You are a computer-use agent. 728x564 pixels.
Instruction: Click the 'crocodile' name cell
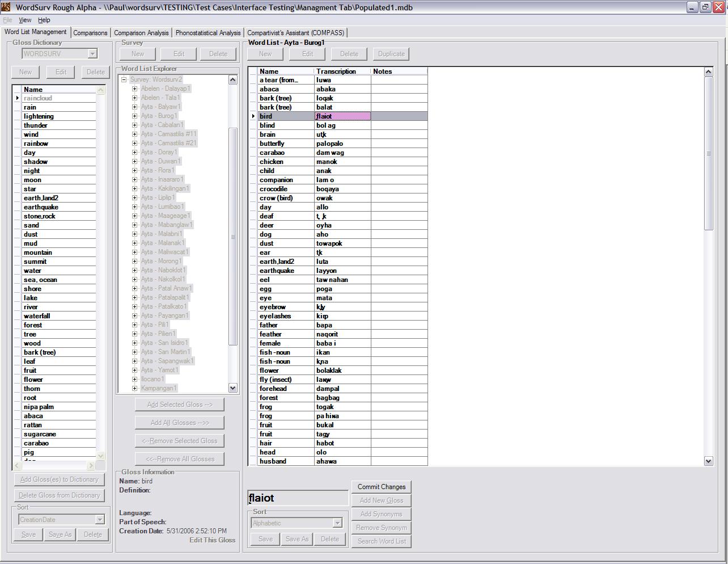(286, 189)
